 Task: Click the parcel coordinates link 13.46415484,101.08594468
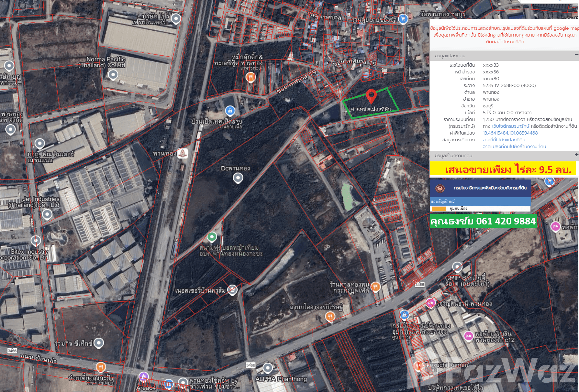(510, 133)
